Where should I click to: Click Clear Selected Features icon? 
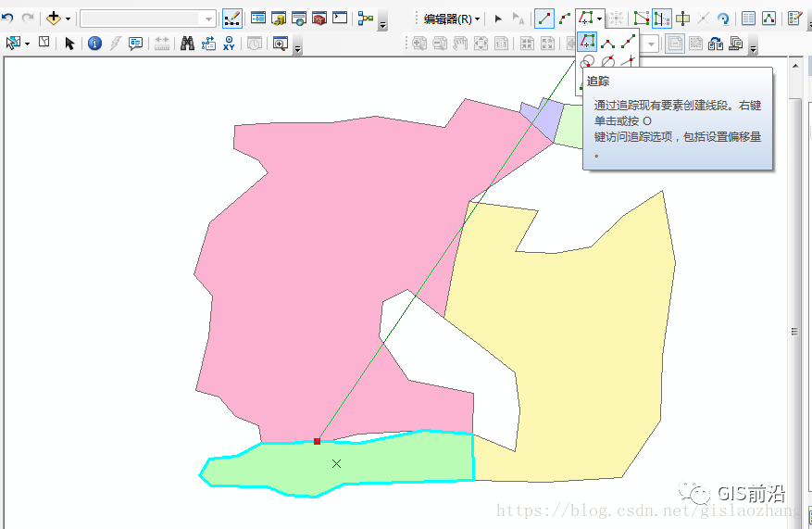pyautogui.click(x=44, y=43)
